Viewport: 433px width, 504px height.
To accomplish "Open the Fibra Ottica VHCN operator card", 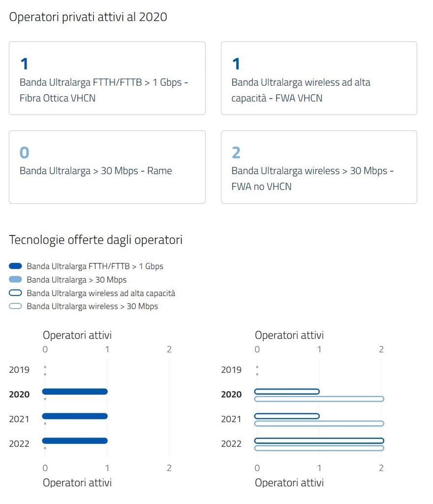I will 107,78.
